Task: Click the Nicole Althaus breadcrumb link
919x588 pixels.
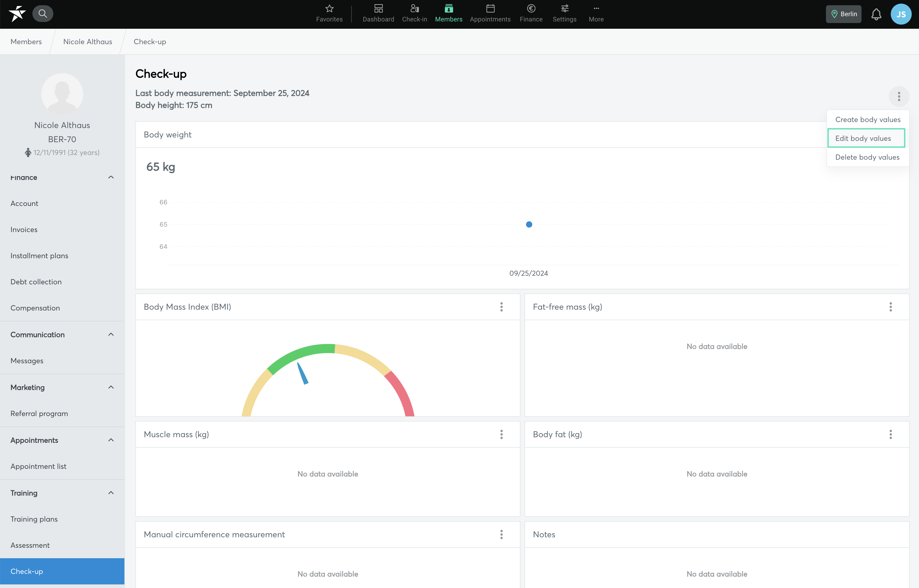Action: pos(88,42)
